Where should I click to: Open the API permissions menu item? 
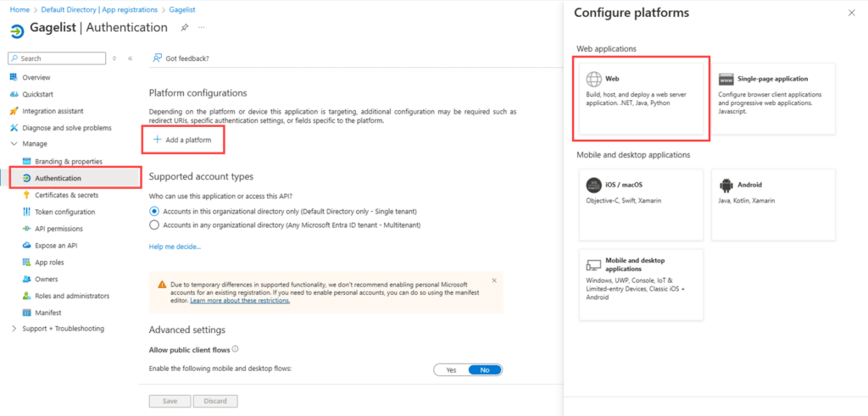click(x=59, y=229)
